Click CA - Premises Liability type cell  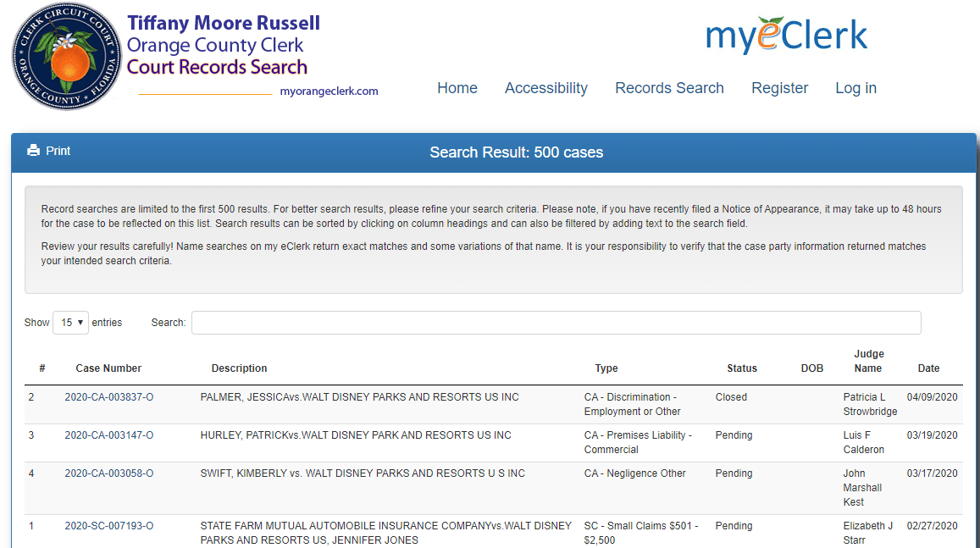point(638,442)
